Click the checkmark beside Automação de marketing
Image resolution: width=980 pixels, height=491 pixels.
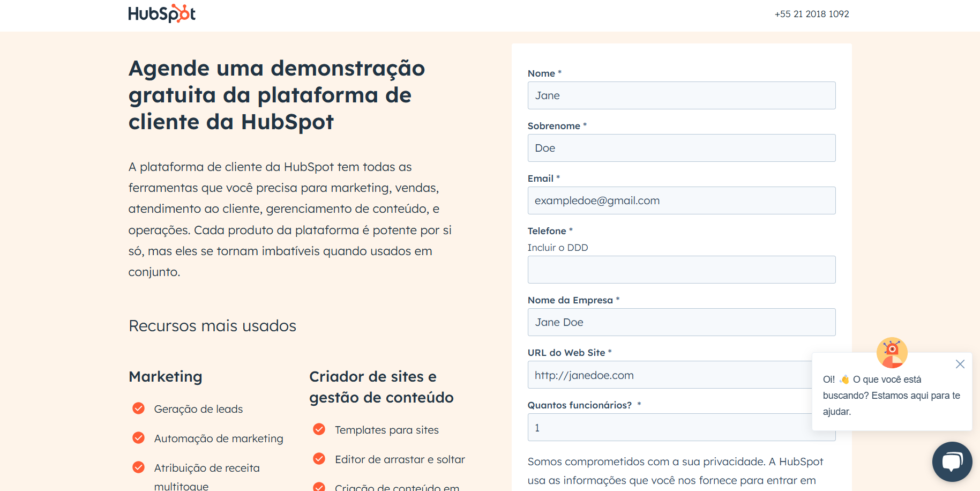tap(139, 438)
